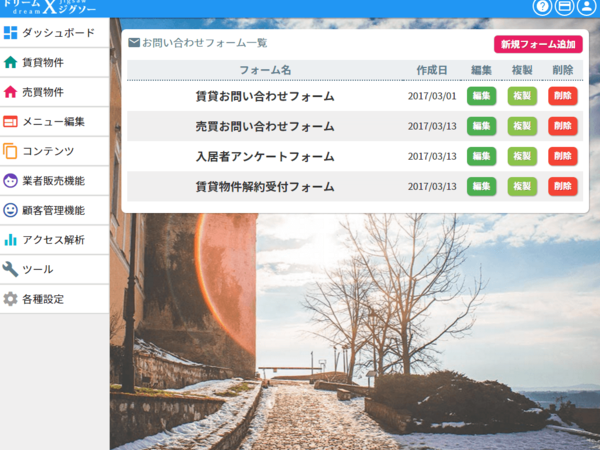This screenshot has height=450, width=600.
Task: Duplicate the 売買お問い合わせフォーム row
Action: coord(522,126)
